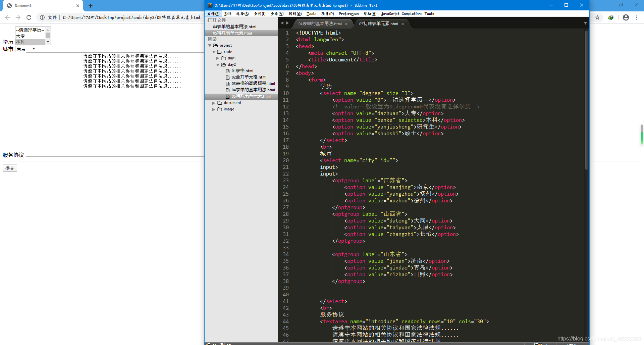
Task: Expand the document folder
Action: pyautogui.click(x=214, y=103)
